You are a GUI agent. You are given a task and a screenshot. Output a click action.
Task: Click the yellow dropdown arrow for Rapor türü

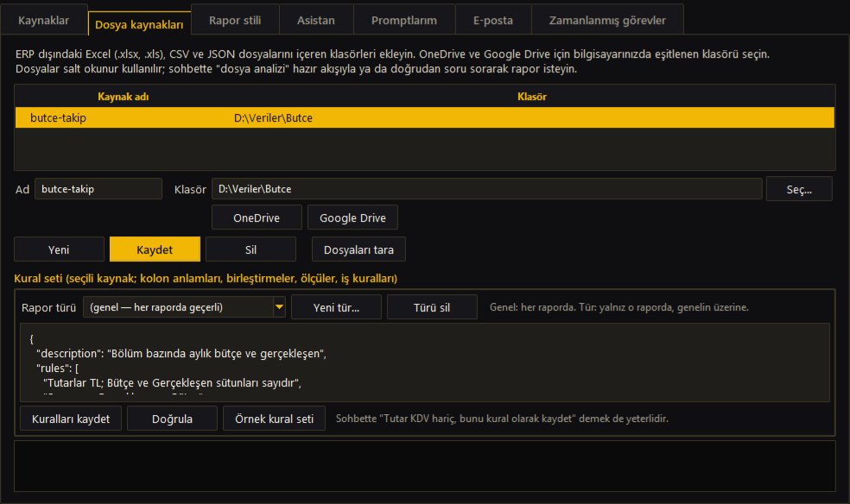[x=279, y=307]
